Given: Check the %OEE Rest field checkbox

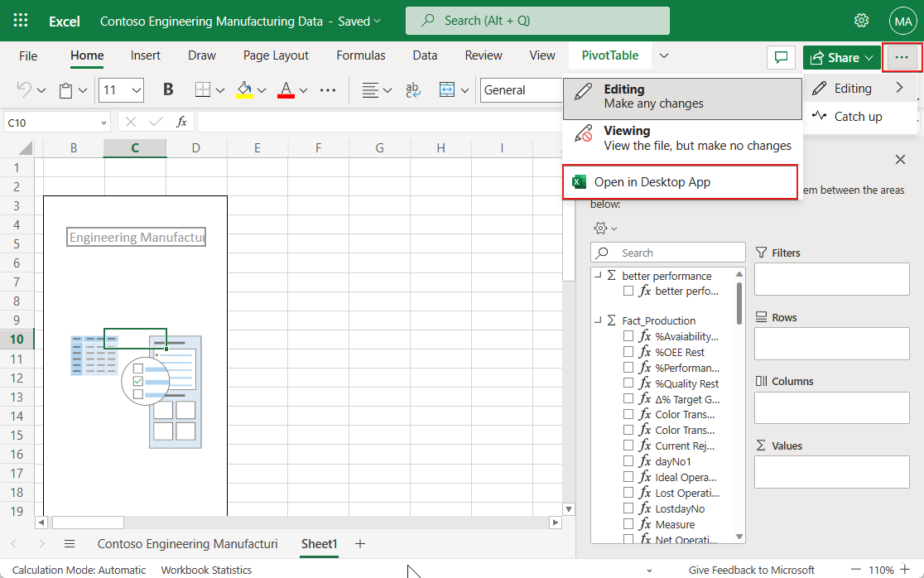Looking at the screenshot, I should [628, 351].
